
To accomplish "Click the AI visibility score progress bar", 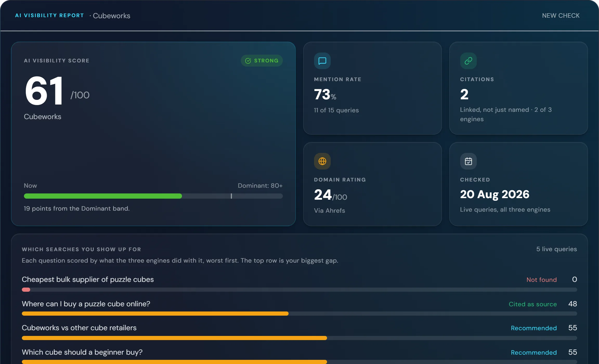I will coord(153,196).
